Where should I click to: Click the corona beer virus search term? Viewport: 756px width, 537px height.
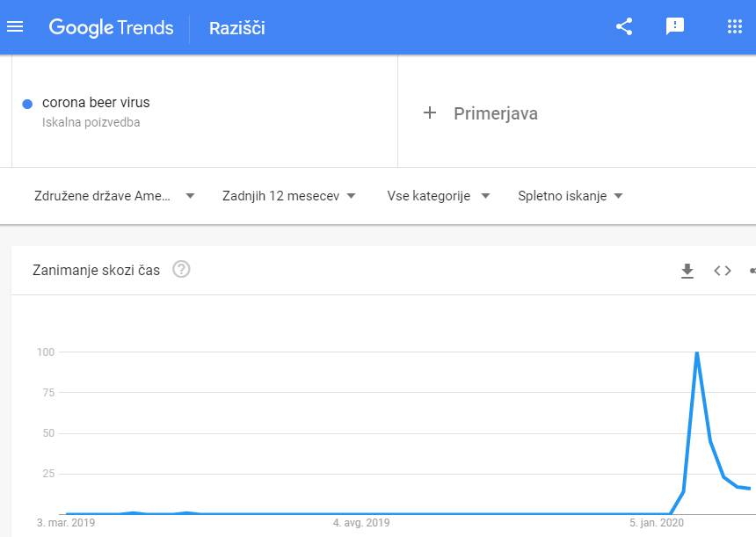pyautogui.click(x=96, y=103)
